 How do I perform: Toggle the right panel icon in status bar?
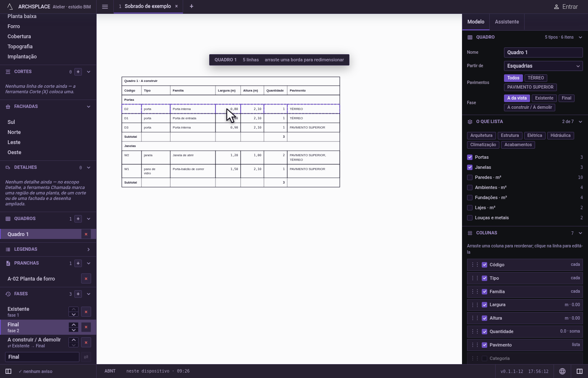coord(580,371)
